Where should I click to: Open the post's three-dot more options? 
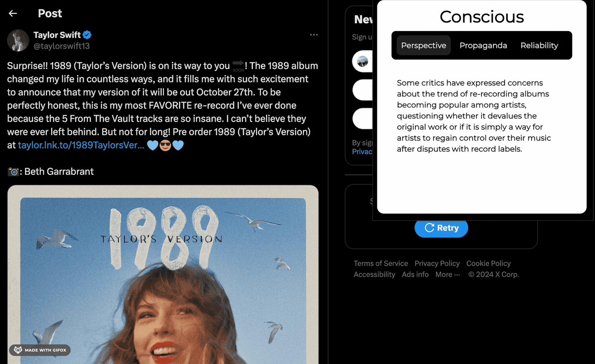tap(314, 35)
